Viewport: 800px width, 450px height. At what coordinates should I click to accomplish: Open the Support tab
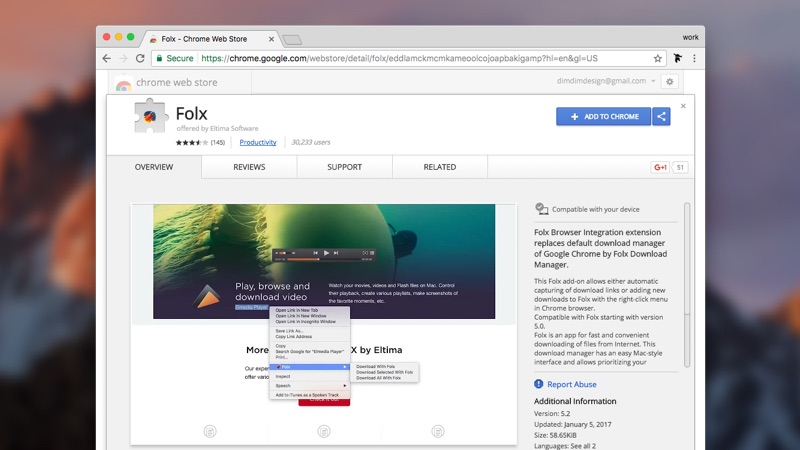click(344, 167)
